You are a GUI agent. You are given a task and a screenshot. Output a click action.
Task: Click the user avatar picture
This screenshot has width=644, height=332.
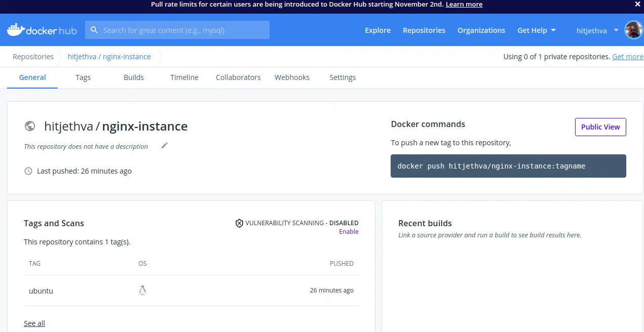[x=633, y=30]
